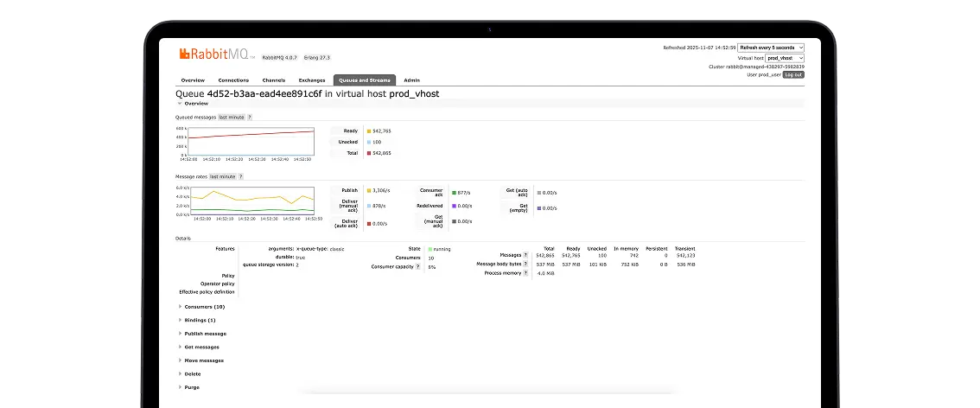The image size is (980, 408).
Task: Go to the Exchanges tab
Action: point(312,80)
